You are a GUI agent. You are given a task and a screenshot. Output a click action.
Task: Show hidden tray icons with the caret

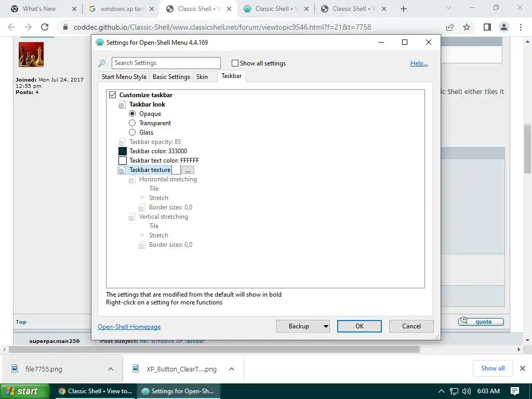442,391
